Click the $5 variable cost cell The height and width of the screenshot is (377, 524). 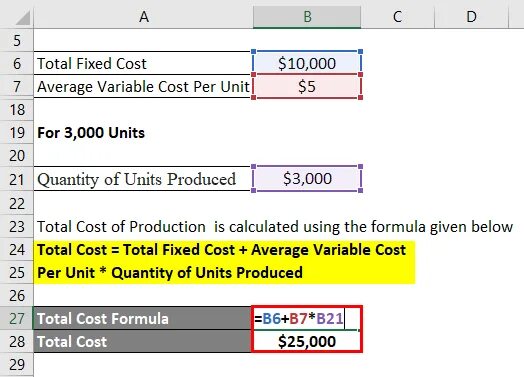307,87
